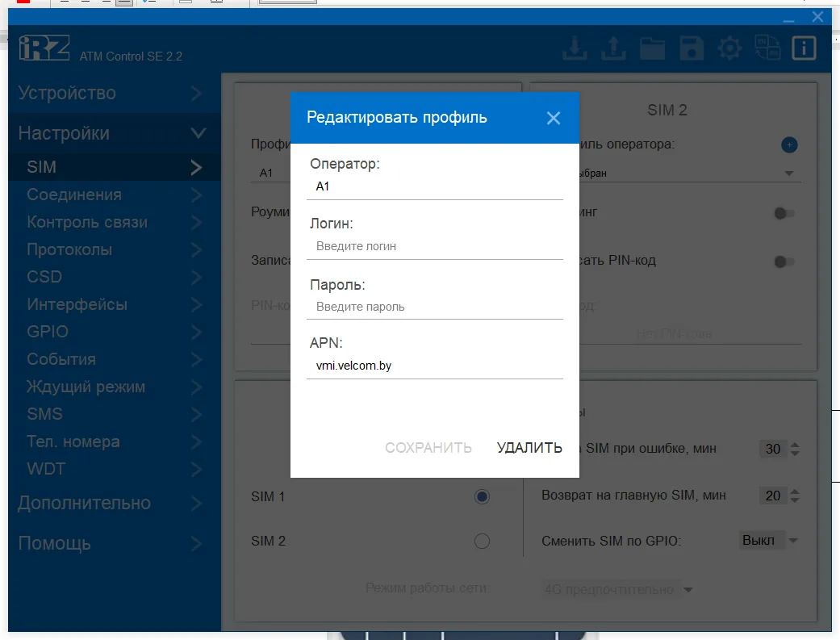This screenshot has height=640, width=840.
Task: Focus the APN field with vmi.velcom.by
Action: coord(434,366)
